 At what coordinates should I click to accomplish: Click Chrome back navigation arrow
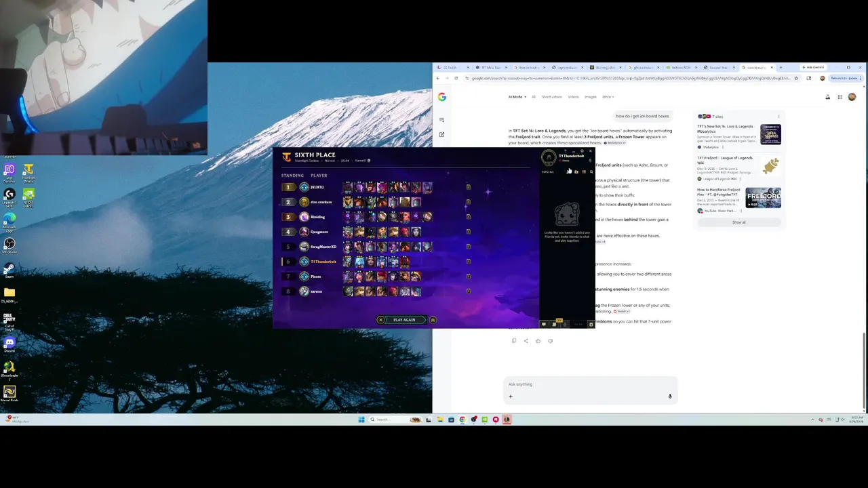tap(438, 78)
